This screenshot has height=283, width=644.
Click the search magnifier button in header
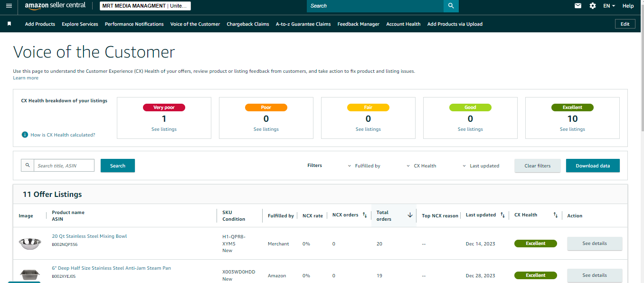click(x=451, y=6)
